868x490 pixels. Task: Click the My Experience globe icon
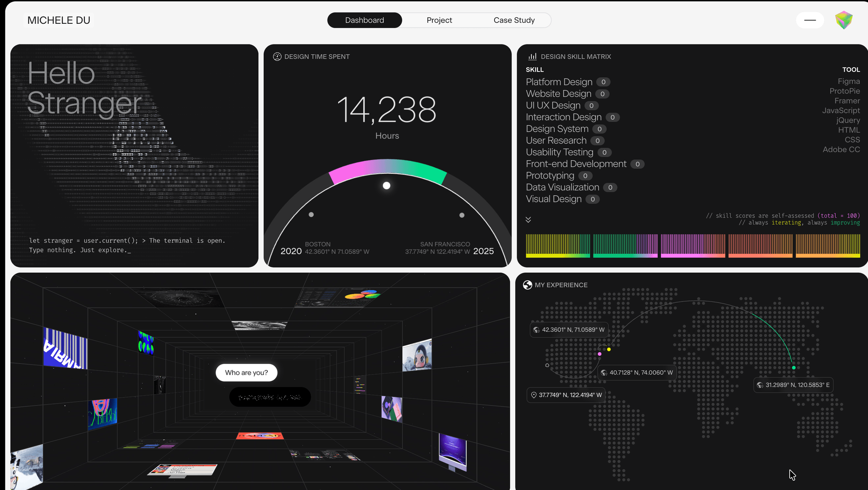[x=527, y=285]
